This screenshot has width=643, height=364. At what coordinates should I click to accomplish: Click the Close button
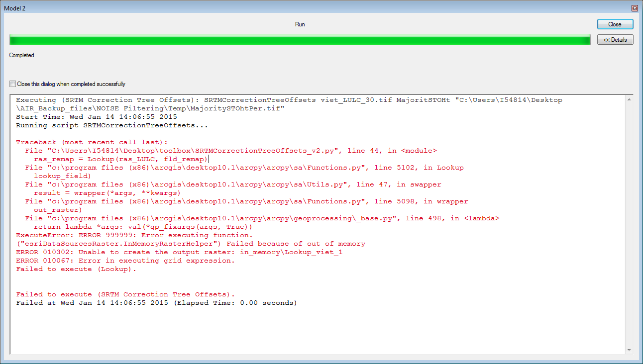click(615, 24)
